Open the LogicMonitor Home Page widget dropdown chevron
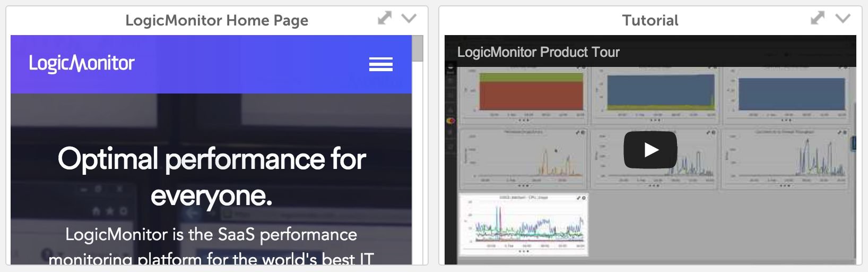The height and width of the screenshot is (272, 868). 409,19
